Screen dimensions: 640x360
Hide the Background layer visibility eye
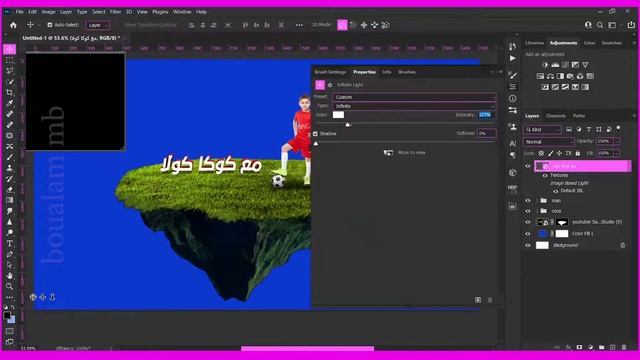(528, 245)
